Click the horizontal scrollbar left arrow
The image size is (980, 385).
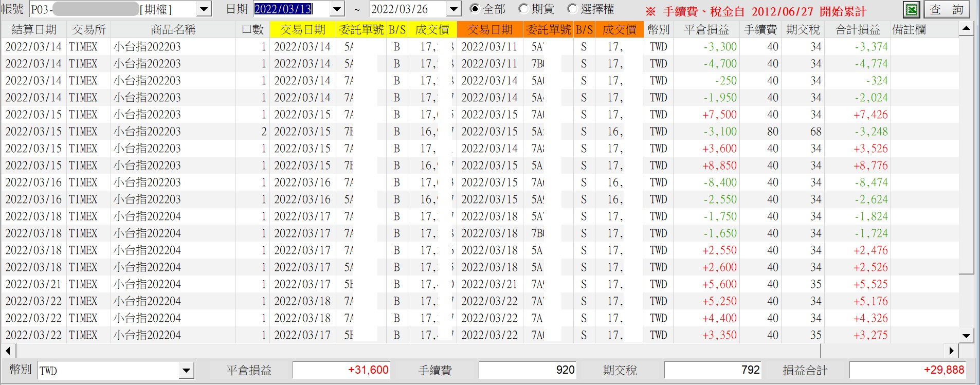click(8, 351)
